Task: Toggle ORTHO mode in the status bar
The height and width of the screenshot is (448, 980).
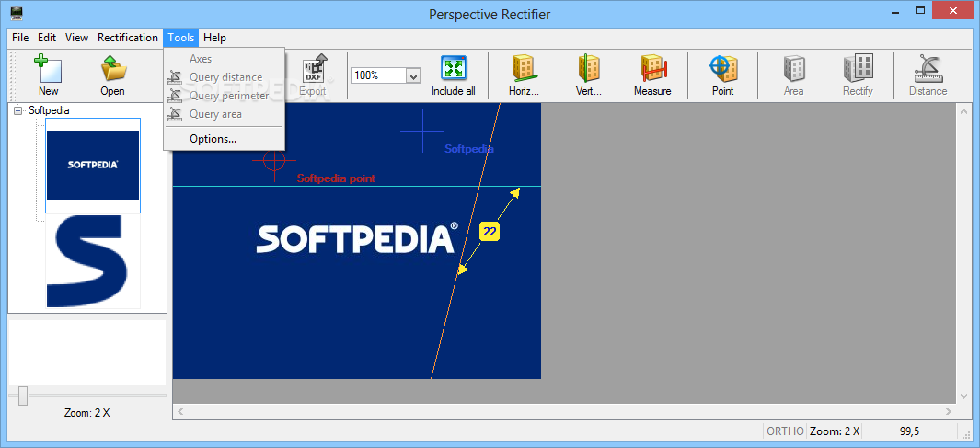Action: (x=785, y=431)
